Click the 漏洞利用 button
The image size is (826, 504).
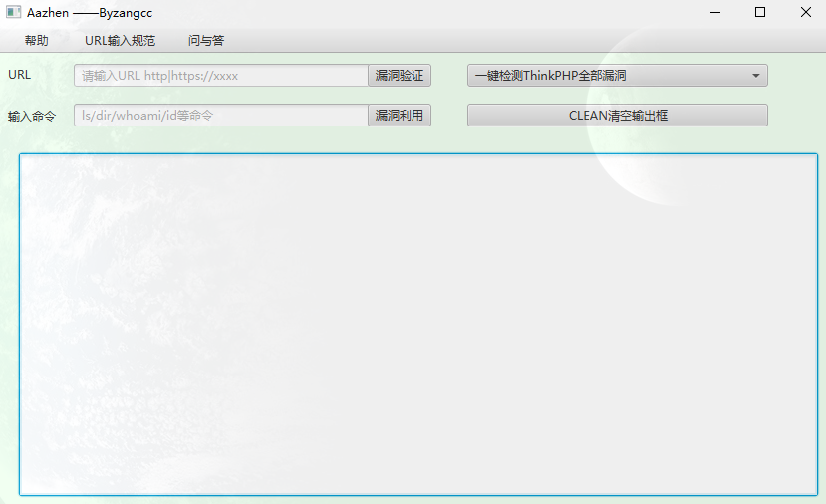[400, 116]
